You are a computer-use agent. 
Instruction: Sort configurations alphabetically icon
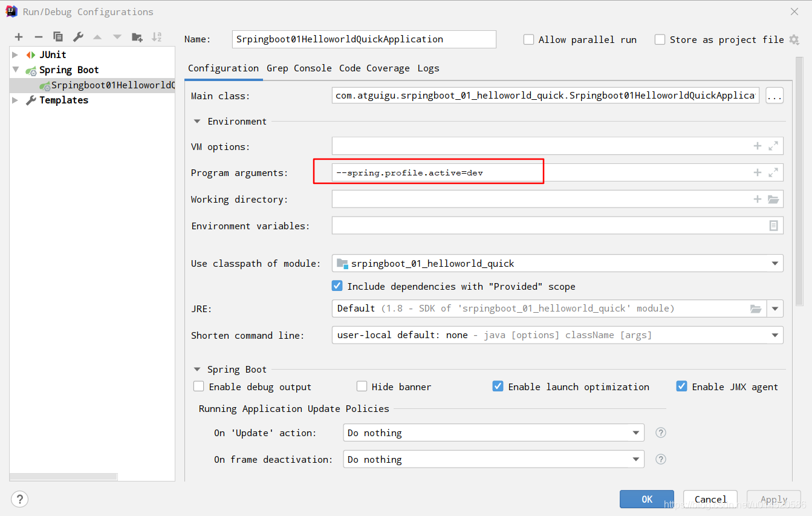(x=157, y=37)
